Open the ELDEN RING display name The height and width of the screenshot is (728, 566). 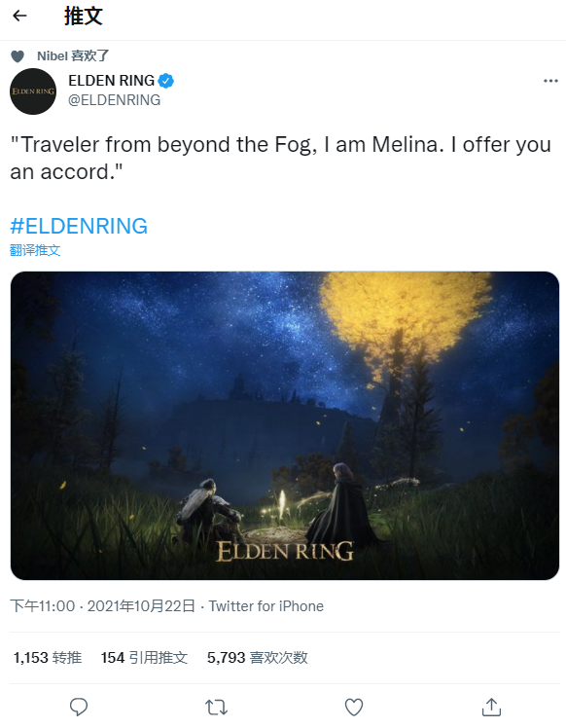coord(111,81)
